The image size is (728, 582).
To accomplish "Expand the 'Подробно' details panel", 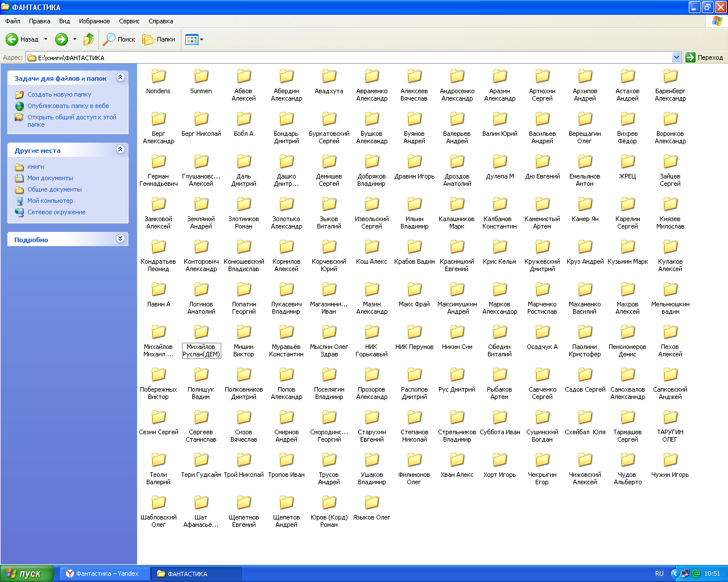I will click(120, 239).
